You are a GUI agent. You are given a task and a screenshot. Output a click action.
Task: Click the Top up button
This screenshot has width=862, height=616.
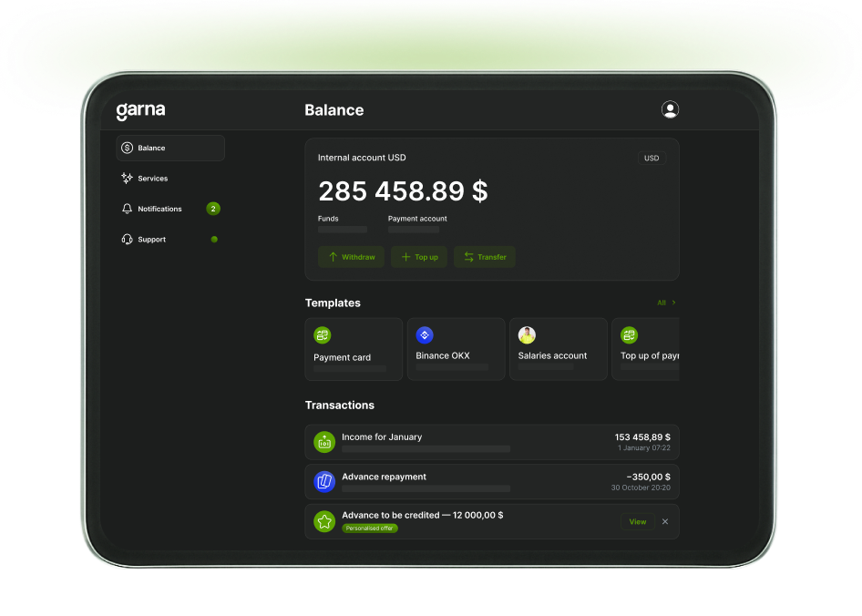pos(419,257)
